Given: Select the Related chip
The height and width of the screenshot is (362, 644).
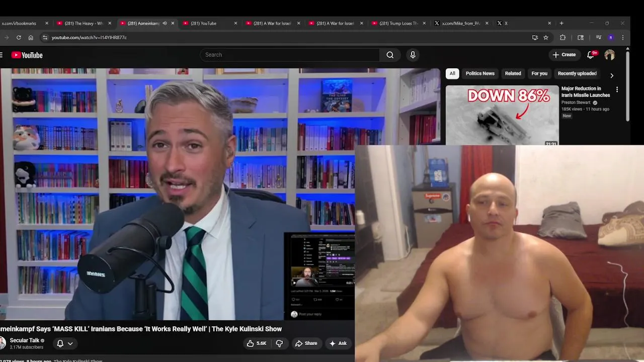Looking at the screenshot, I should coord(513,73).
